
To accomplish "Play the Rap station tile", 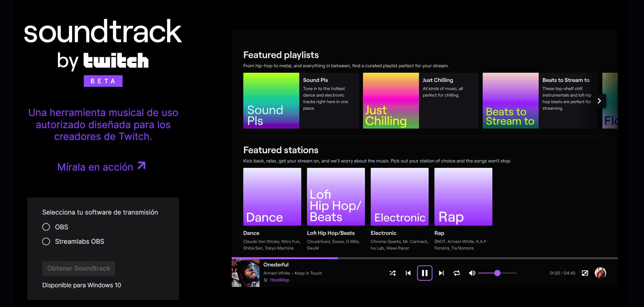I will point(463,197).
